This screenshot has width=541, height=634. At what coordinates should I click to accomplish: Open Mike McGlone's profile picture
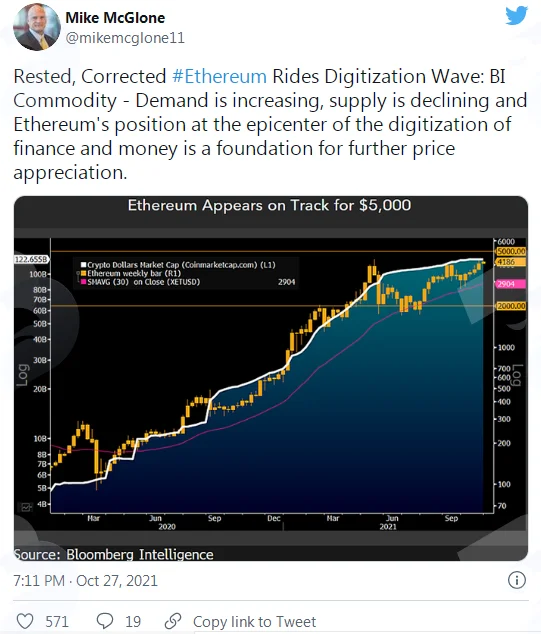pos(37,27)
